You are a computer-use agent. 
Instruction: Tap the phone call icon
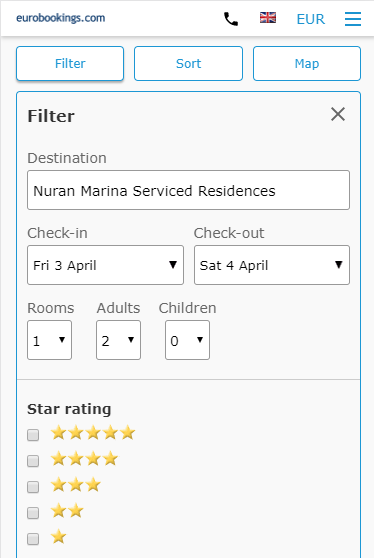click(231, 19)
